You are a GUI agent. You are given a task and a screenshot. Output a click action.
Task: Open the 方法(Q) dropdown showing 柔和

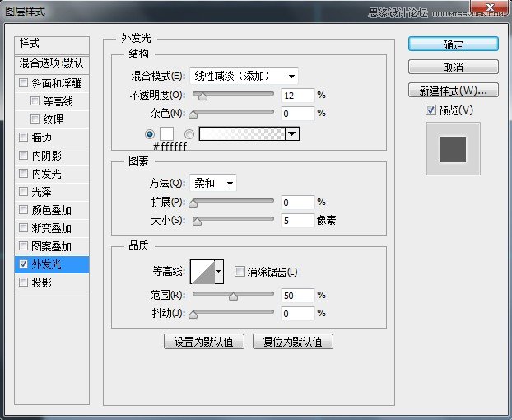(x=213, y=183)
